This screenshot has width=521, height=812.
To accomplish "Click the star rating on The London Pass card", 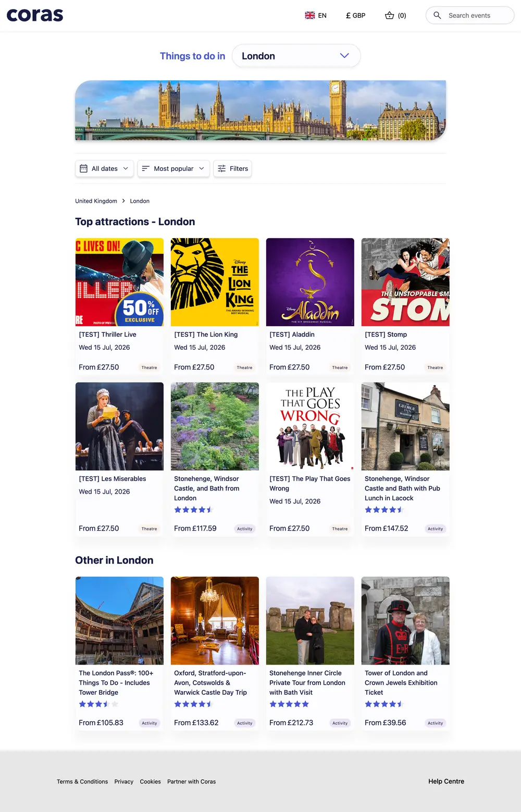I will pyautogui.click(x=98, y=704).
